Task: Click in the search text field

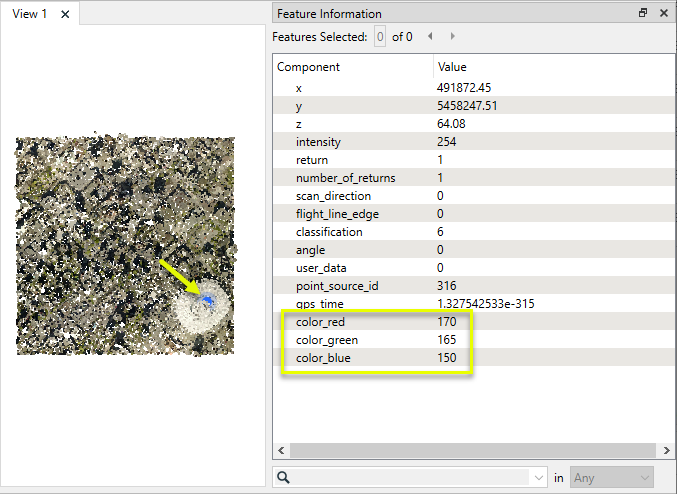Action: 412,478
